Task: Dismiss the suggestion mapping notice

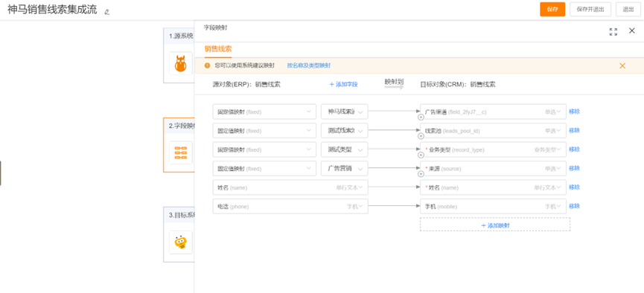Action: (622, 65)
